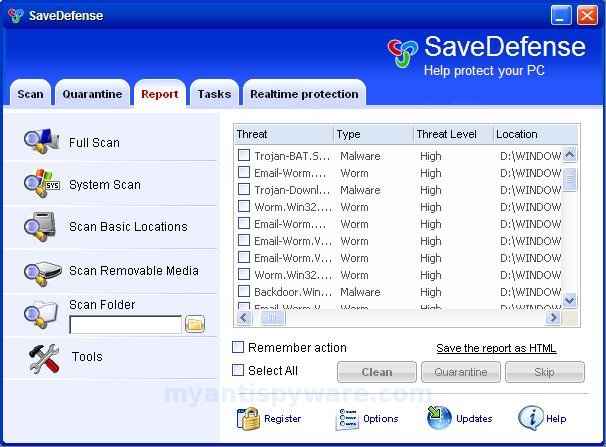Click the Location column header
This screenshot has height=447, width=606.
click(536, 134)
